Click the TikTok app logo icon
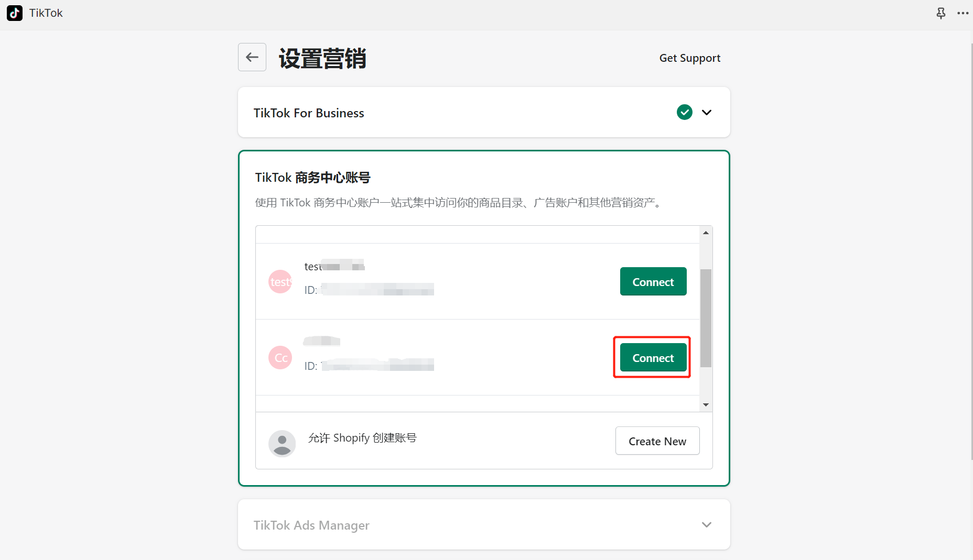This screenshot has width=973, height=560. coord(15,13)
